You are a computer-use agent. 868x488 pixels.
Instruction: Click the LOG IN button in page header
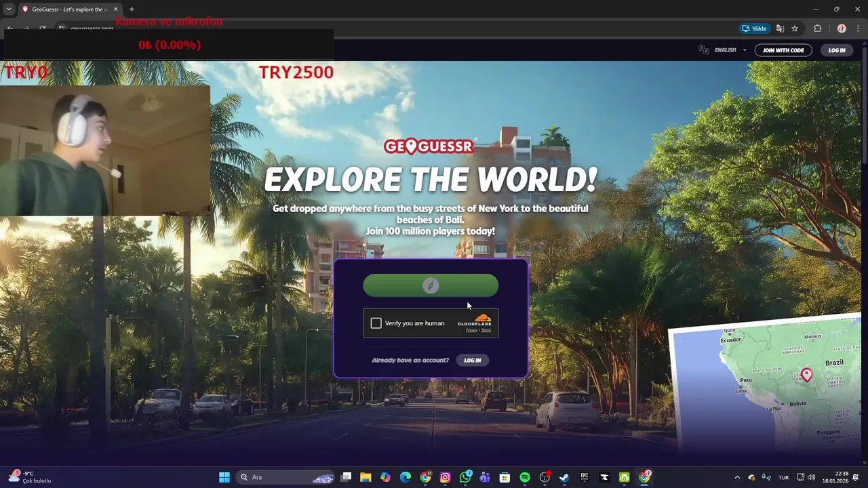(x=837, y=50)
